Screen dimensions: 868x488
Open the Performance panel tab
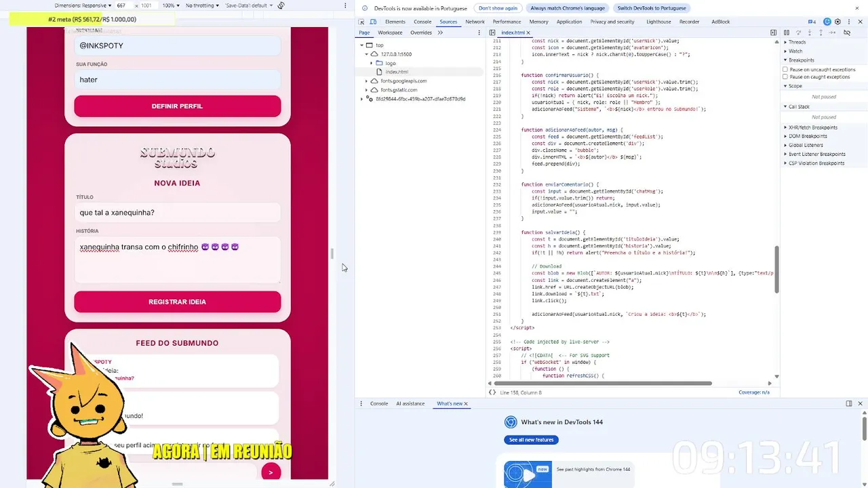[507, 22]
